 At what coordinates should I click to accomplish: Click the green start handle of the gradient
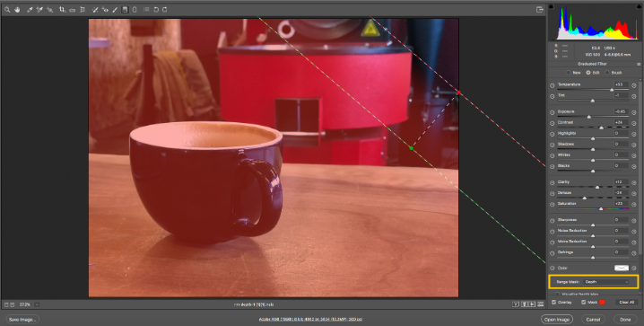[411, 147]
